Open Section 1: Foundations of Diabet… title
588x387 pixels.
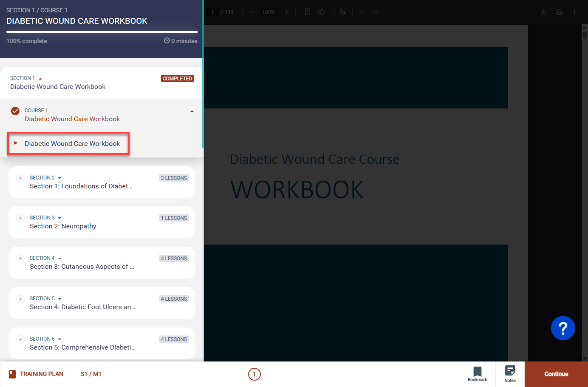tap(81, 186)
